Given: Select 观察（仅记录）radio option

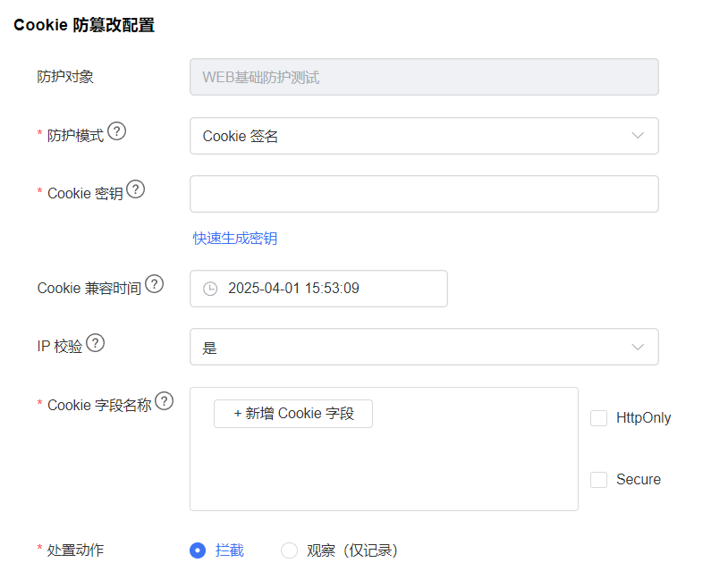Looking at the screenshot, I should point(289,550).
